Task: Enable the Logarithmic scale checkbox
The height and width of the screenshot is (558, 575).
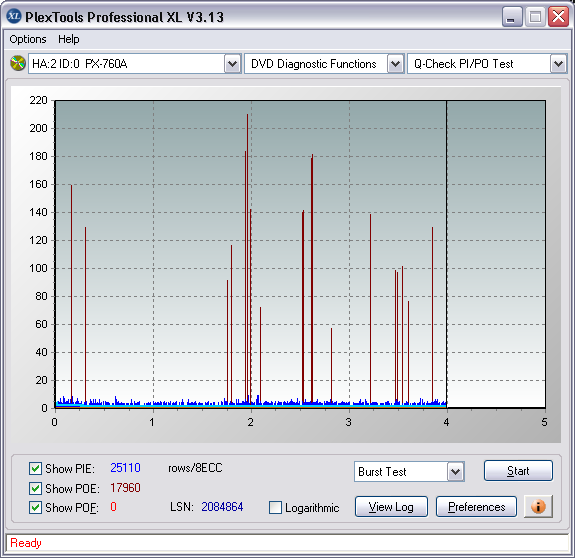Action: [275, 507]
